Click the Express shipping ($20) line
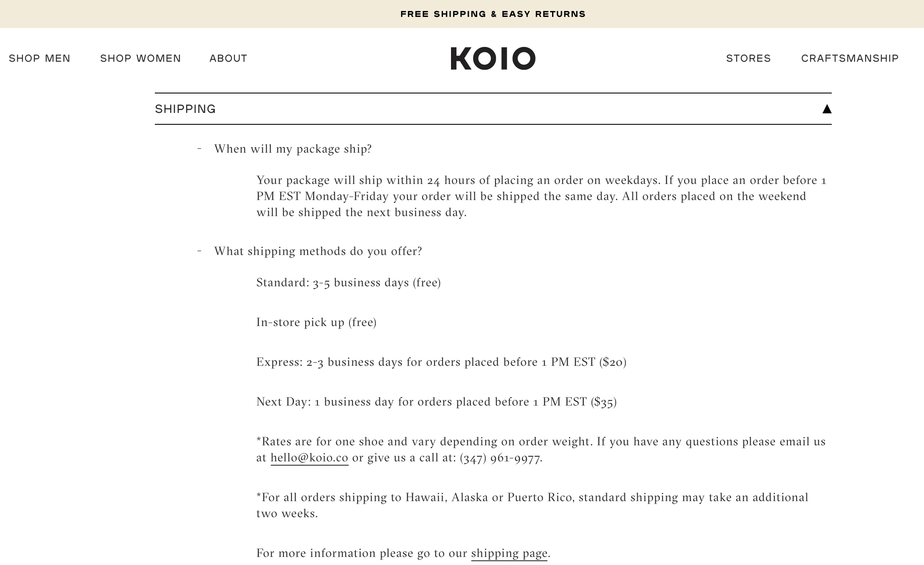The width and height of the screenshot is (924, 565). (x=441, y=362)
